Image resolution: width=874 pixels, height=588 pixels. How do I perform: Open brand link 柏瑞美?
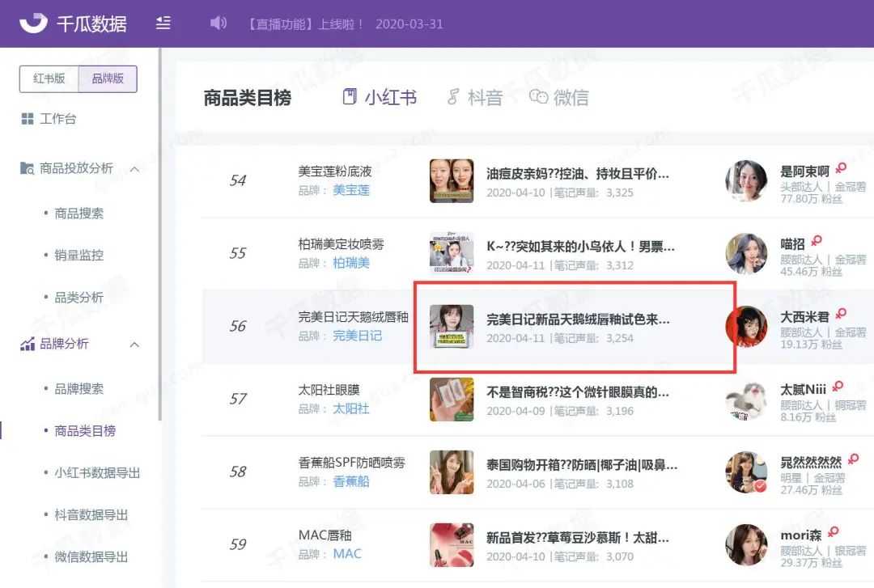pyautogui.click(x=351, y=263)
